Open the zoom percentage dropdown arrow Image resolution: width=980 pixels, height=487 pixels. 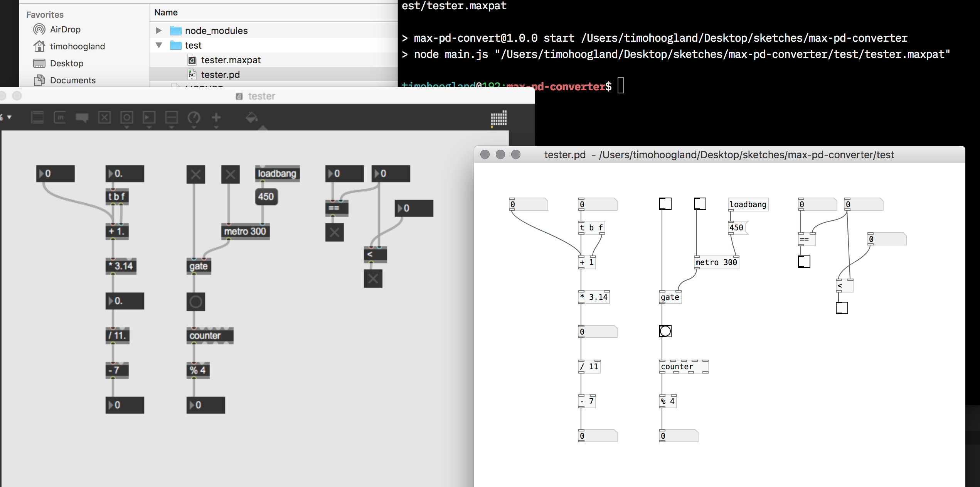coord(9,117)
